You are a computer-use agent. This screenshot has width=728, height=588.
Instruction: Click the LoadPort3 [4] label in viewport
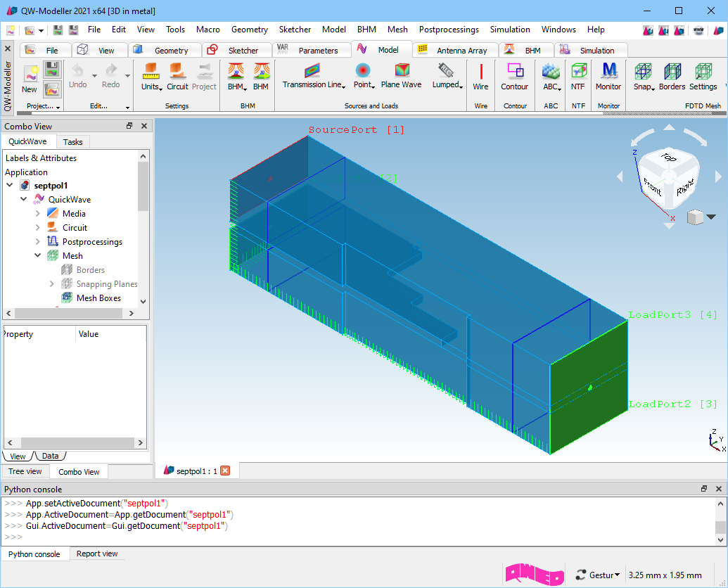(x=672, y=314)
